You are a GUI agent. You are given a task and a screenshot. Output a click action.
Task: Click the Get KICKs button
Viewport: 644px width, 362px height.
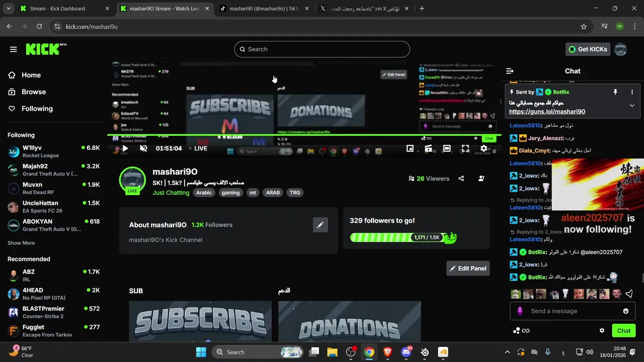pyautogui.click(x=588, y=49)
